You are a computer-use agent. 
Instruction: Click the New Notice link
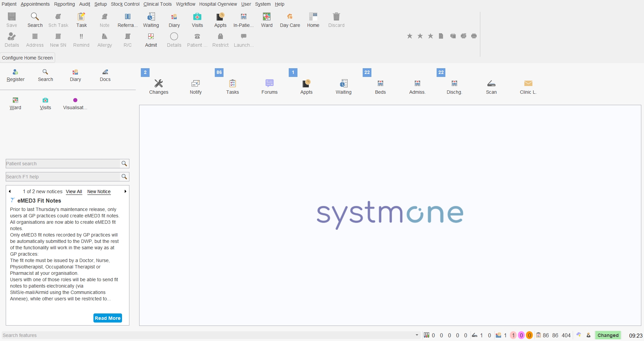99,191
